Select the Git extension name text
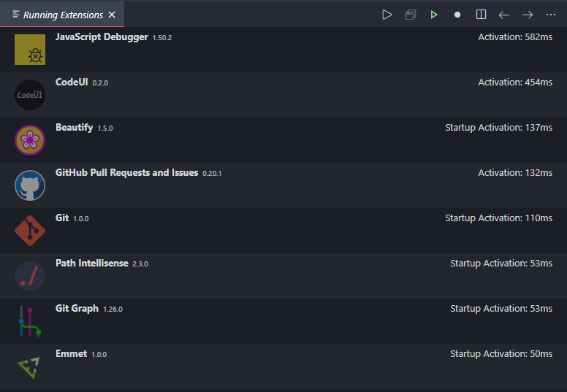 point(62,218)
